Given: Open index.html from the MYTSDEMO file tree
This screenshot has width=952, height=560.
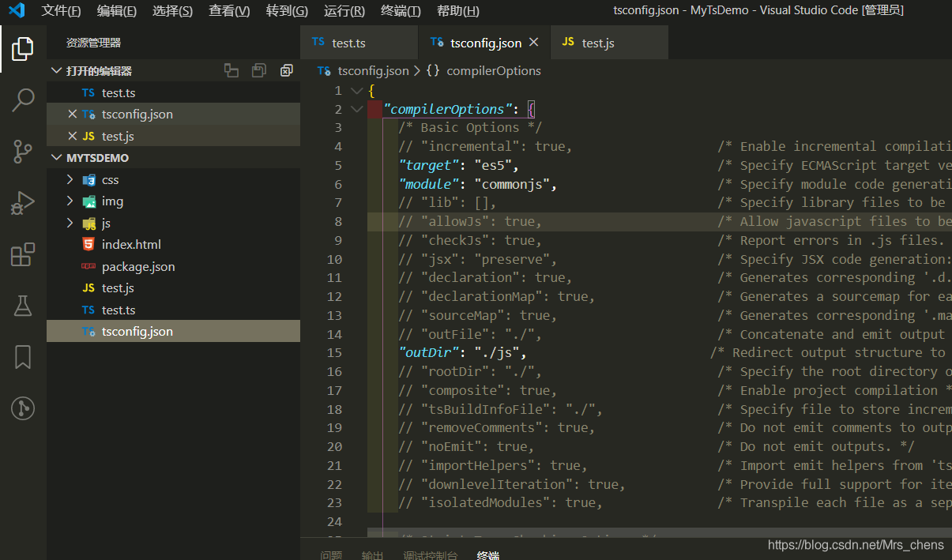Looking at the screenshot, I should pyautogui.click(x=173, y=245).
